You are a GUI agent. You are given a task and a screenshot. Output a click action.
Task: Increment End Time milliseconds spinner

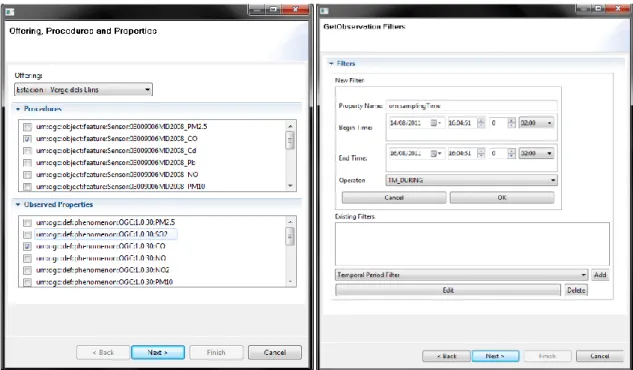click(x=511, y=151)
